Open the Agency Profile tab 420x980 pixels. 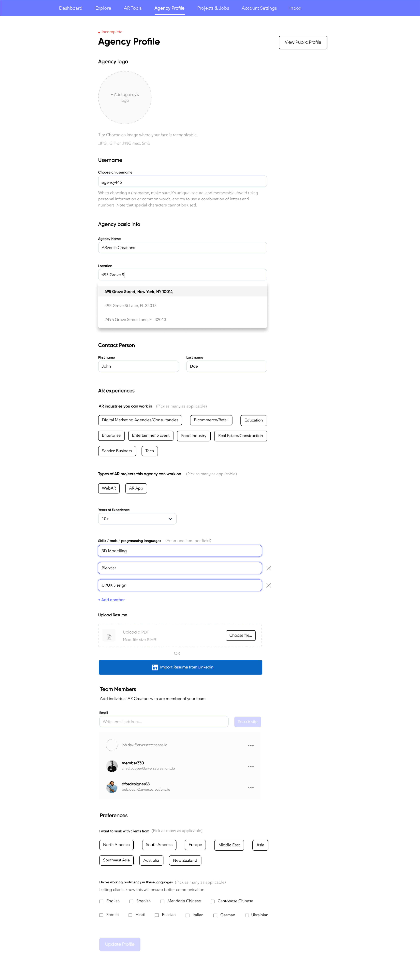pyautogui.click(x=169, y=8)
